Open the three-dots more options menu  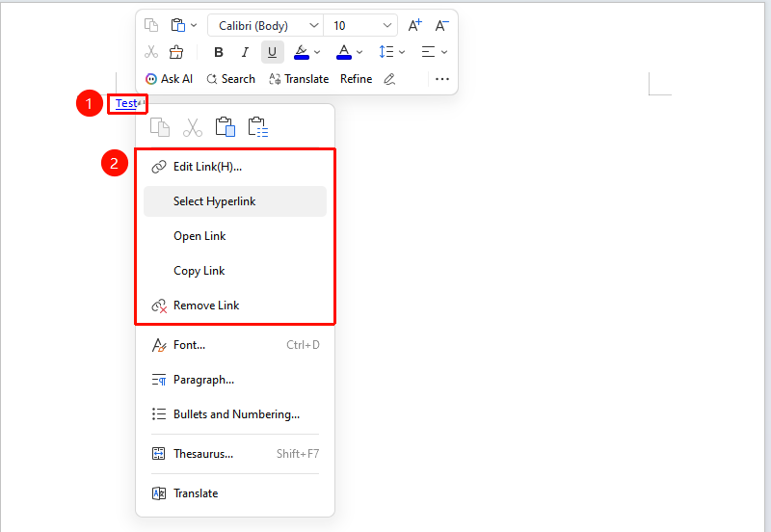[442, 79]
